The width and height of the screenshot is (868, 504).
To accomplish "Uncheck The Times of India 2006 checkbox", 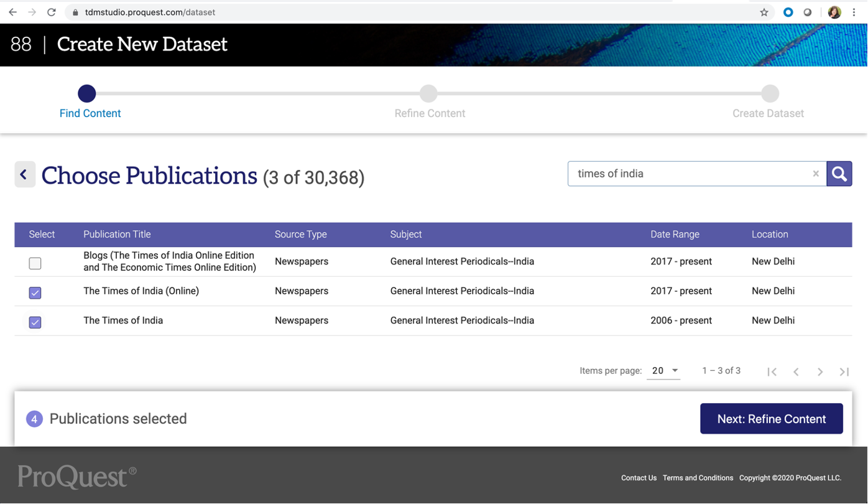I will (35, 322).
